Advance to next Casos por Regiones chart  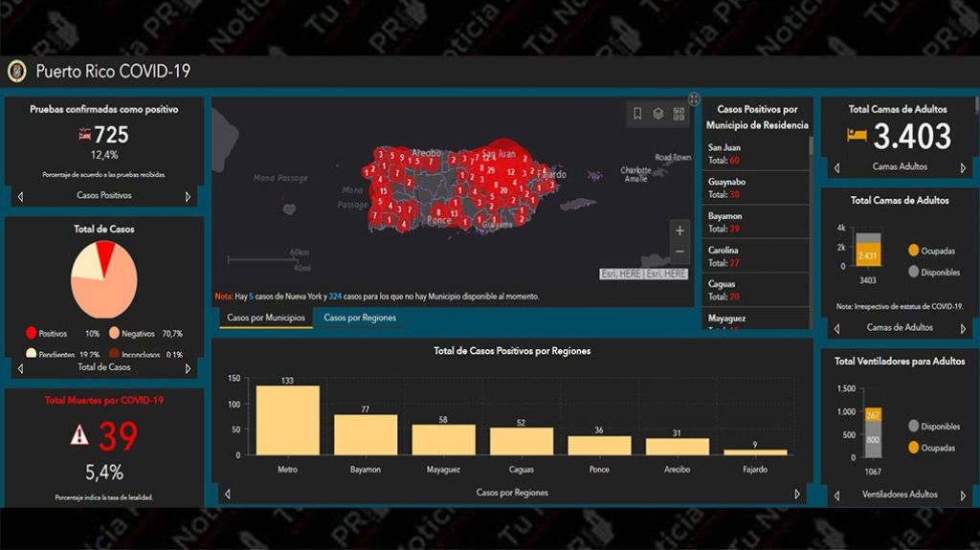797,494
